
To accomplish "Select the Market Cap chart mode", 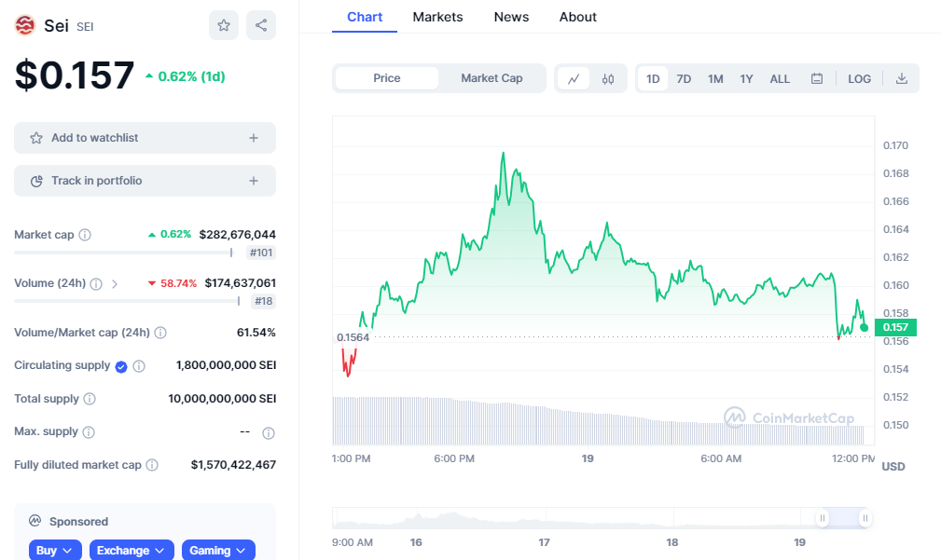I will pos(491,78).
